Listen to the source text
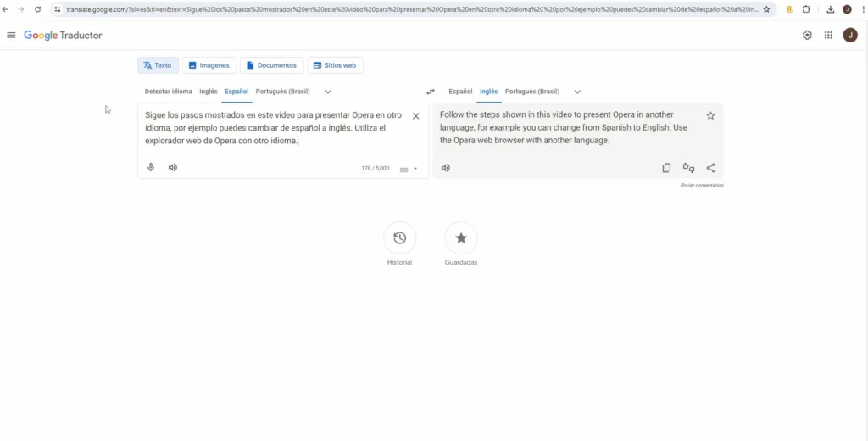Image resolution: width=868 pixels, height=441 pixels. pos(173,167)
